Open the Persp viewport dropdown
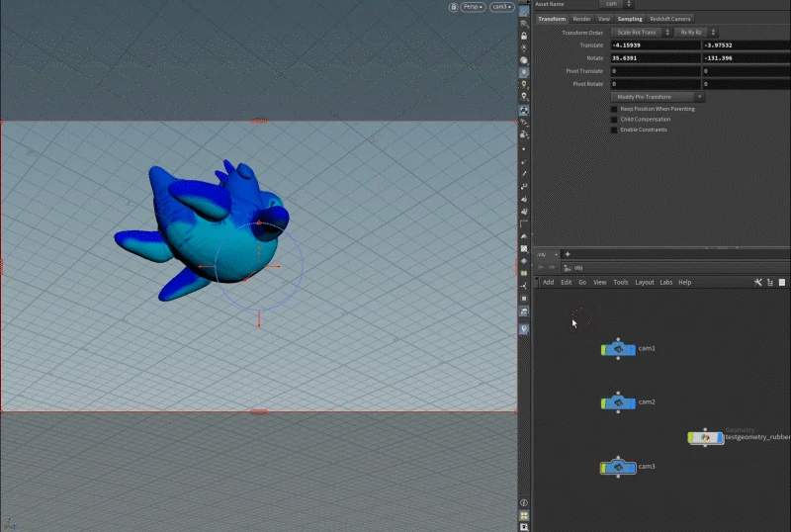Image resolution: width=791 pixels, height=532 pixels. click(x=473, y=7)
